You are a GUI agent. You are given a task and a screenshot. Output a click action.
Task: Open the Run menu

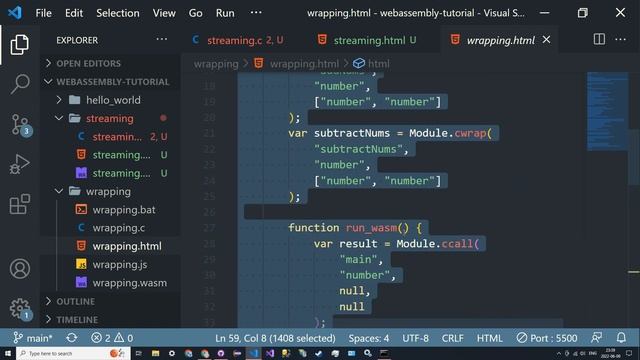coord(225,13)
